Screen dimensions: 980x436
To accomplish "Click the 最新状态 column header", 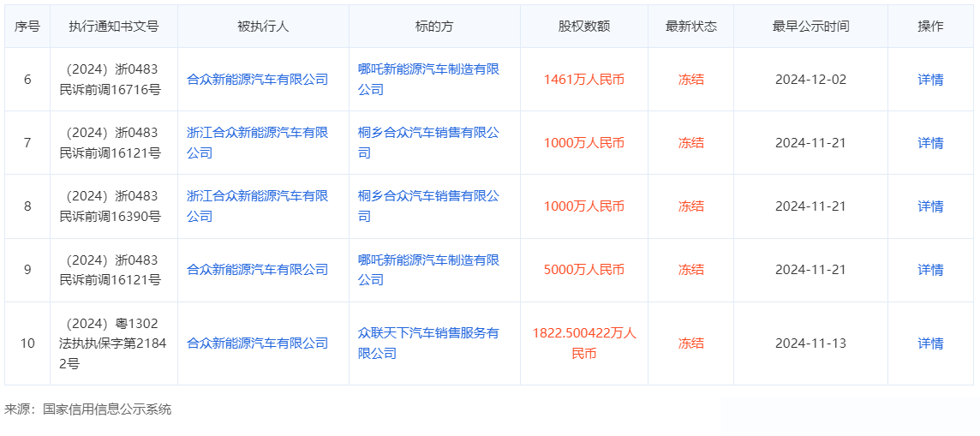I will pyautogui.click(x=690, y=27).
